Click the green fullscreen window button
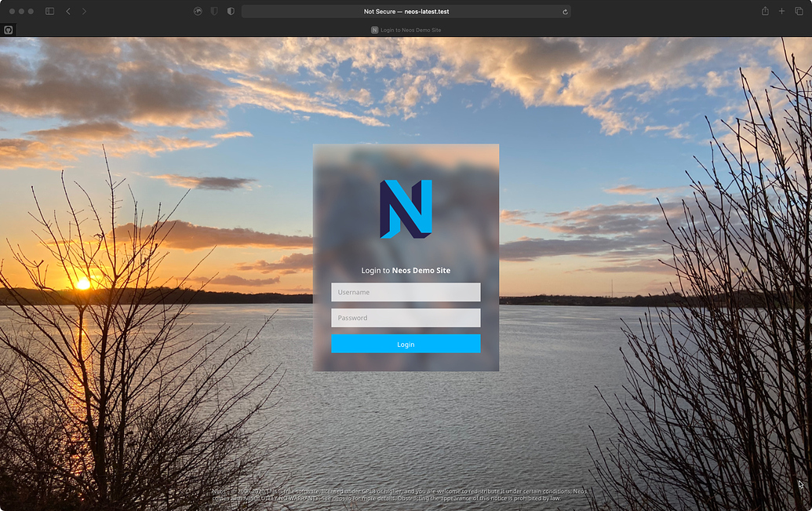812x511 pixels. tap(31, 11)
